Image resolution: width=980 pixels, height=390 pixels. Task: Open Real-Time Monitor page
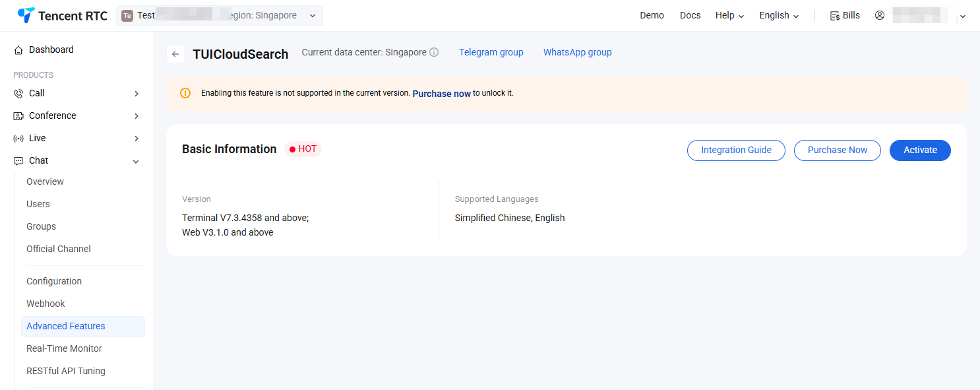(x=64, y=348)
